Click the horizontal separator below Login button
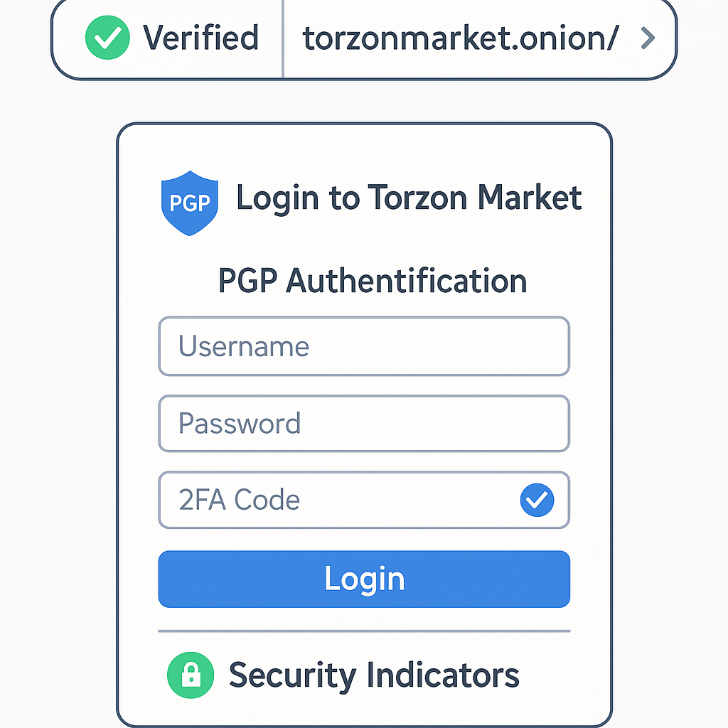Viewport: 728px width, 728px height. pos(363,631)
